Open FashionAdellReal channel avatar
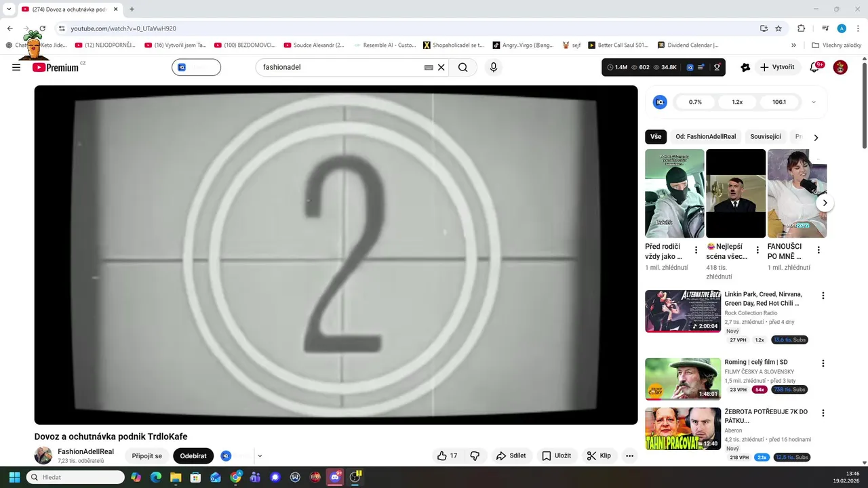Viewport: 868px width, 488px height. pos(43,455)
